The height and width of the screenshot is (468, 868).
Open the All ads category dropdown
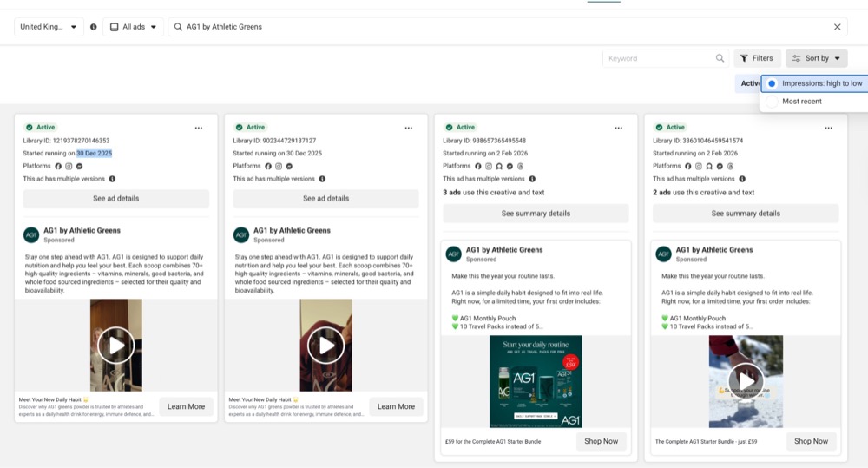[x=133, y=27]
